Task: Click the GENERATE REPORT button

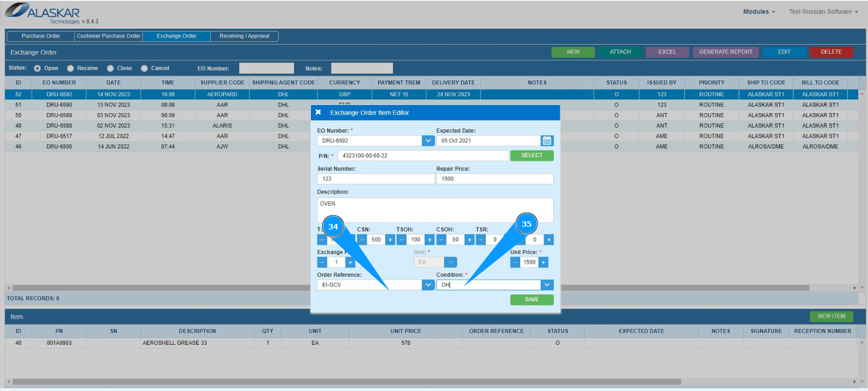Action: point(726,52)
